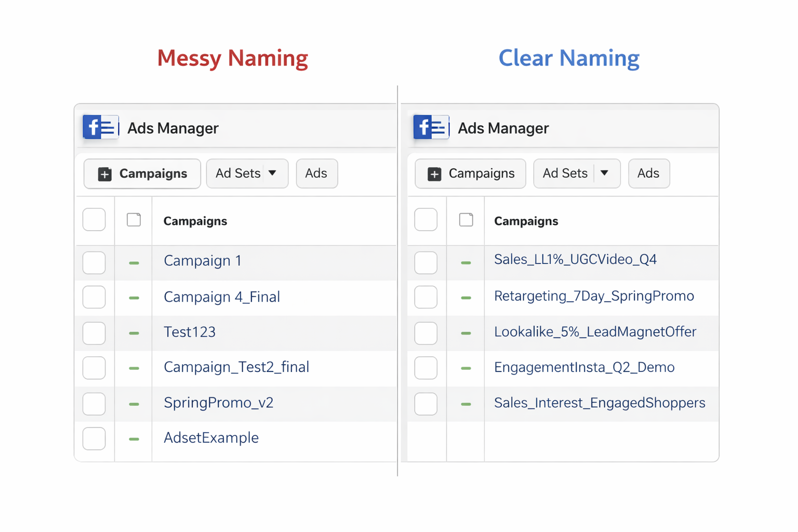Toggle the switch beside Lookalike_5%_LeadMagnetOffer
Screen dimensions: 798x532
click(x=465, y=334)
